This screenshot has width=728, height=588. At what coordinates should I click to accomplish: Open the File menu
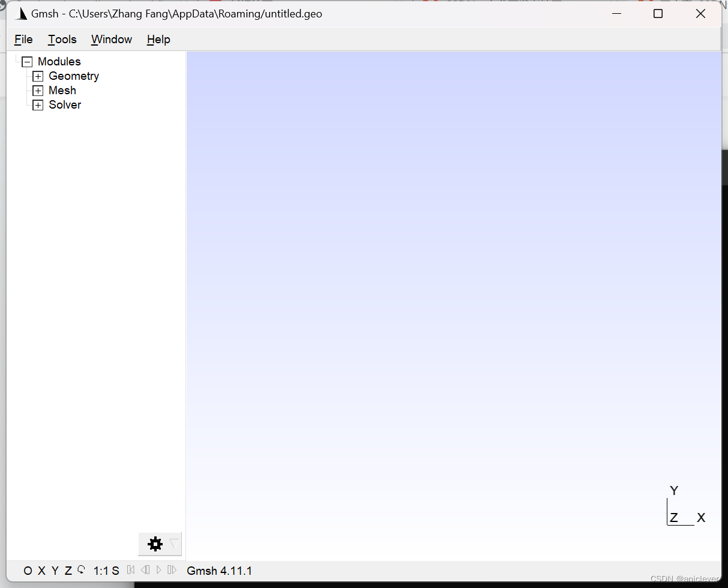coord(23,40)
